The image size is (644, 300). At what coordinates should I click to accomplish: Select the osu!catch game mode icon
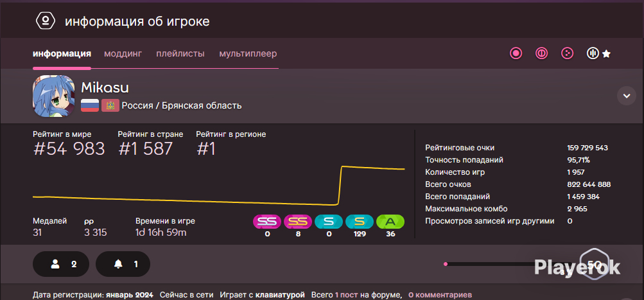point(567,53)
